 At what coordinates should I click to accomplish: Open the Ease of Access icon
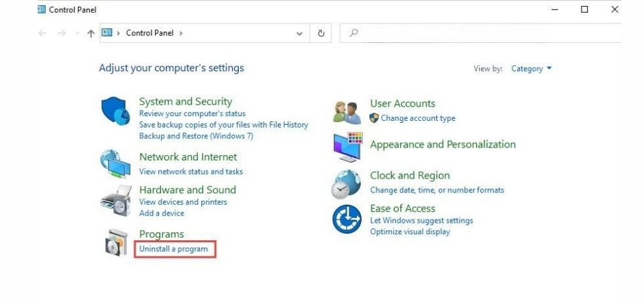coord(347,219)
